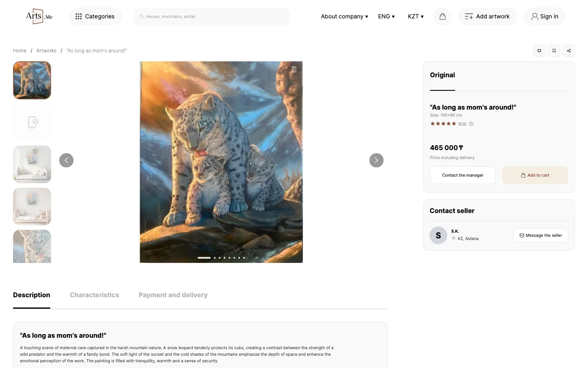This screenshot has width=588, height=368.
Task: Show previous artwork image
Action: [66, 160]
